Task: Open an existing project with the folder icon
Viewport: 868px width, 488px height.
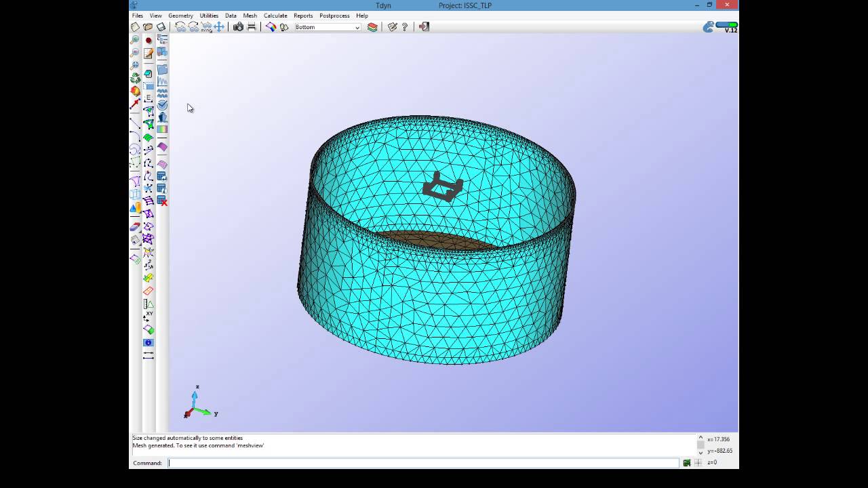Action: [x=148, y=26]
